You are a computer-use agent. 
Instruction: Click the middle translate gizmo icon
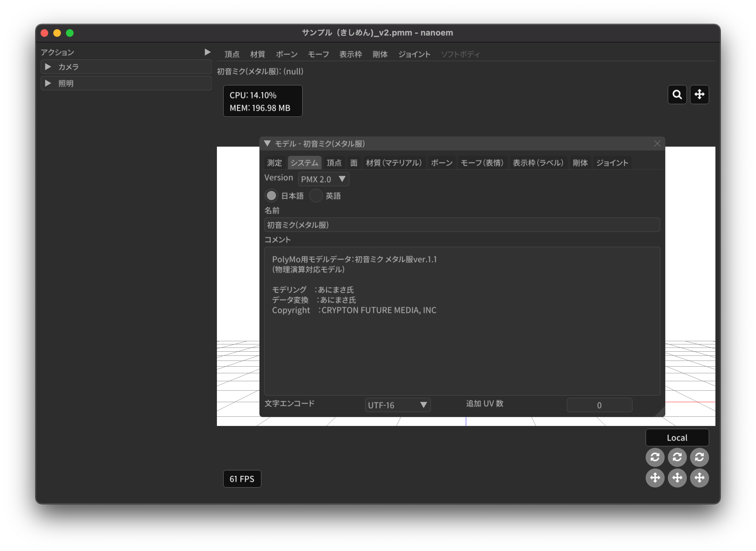tap(677, 478)
